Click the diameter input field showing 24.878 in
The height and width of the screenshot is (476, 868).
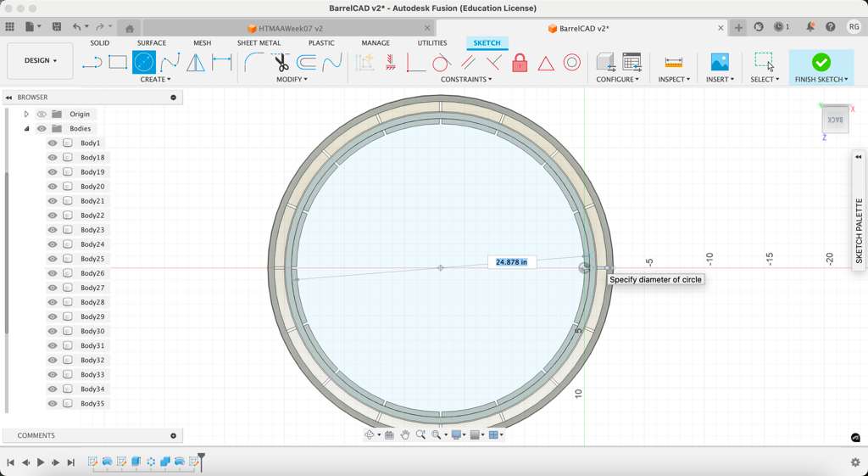[512, 262]
